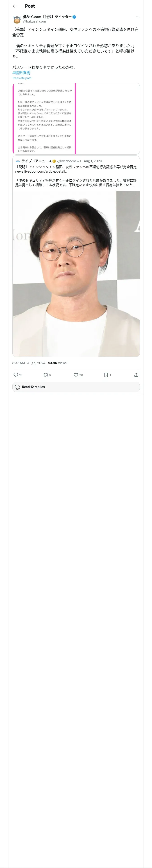
Task: Click the 爆サイ.com profile avatar
Action: tap(17, 19)
